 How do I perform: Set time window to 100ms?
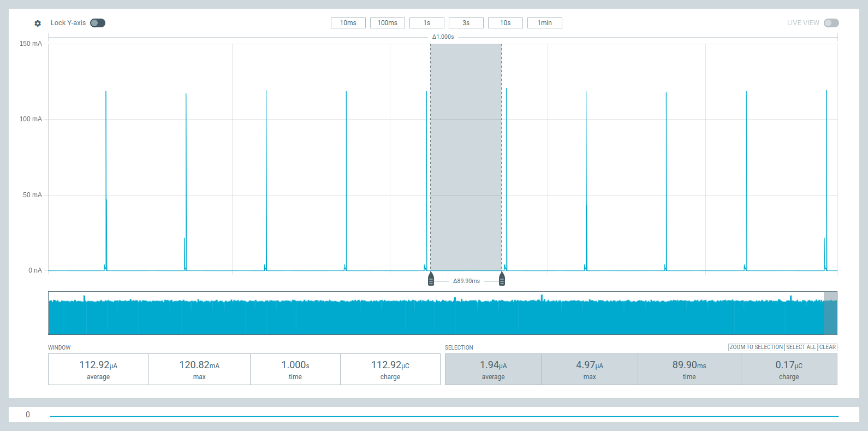tap(388, 23)
